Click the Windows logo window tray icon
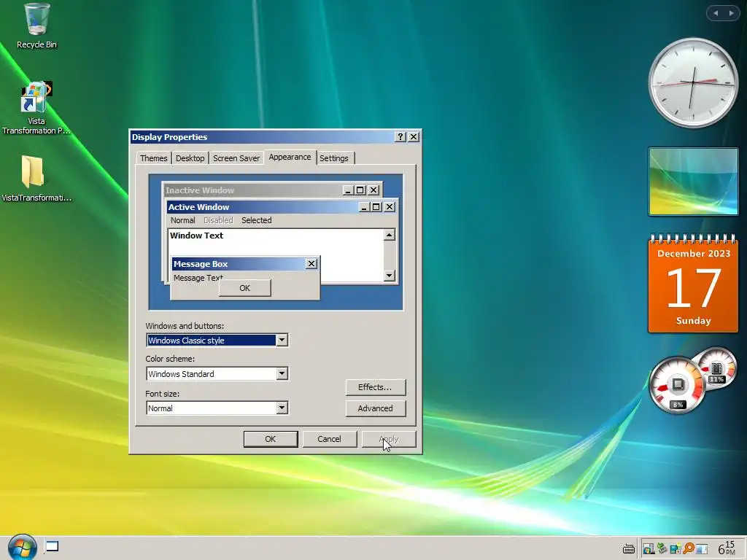 click(x=649, y=548)
